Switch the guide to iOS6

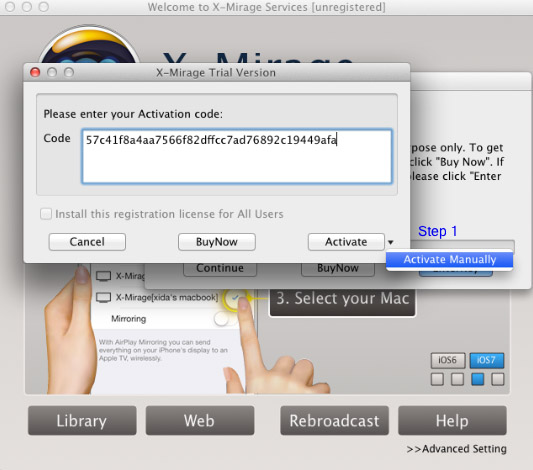pos(448,360)
